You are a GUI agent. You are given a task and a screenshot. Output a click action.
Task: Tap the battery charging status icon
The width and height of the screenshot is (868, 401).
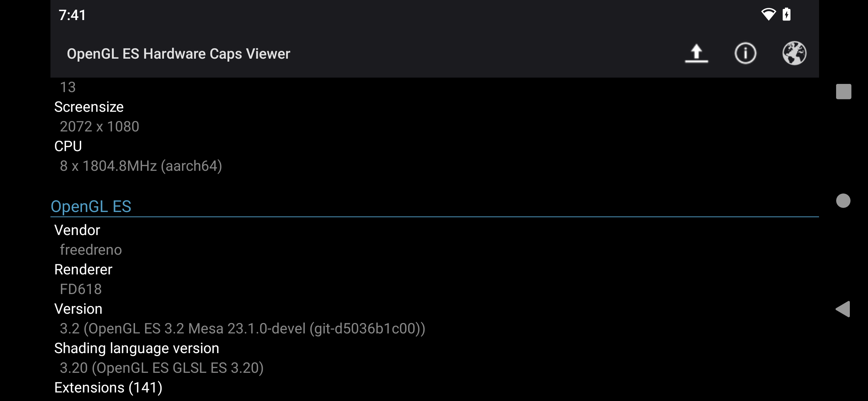[x=786, y=15]
